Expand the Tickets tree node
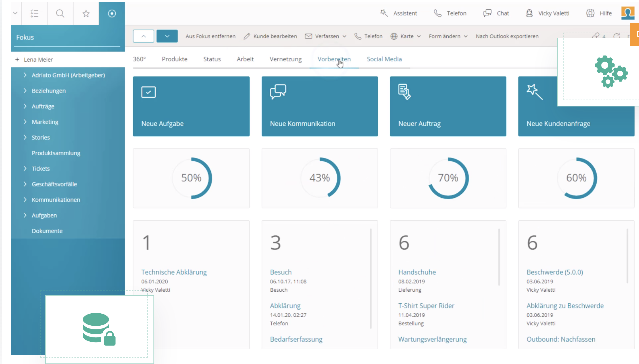Image resolution: width=639 pixels, height=364 pixels. click(x=25, y=169)
